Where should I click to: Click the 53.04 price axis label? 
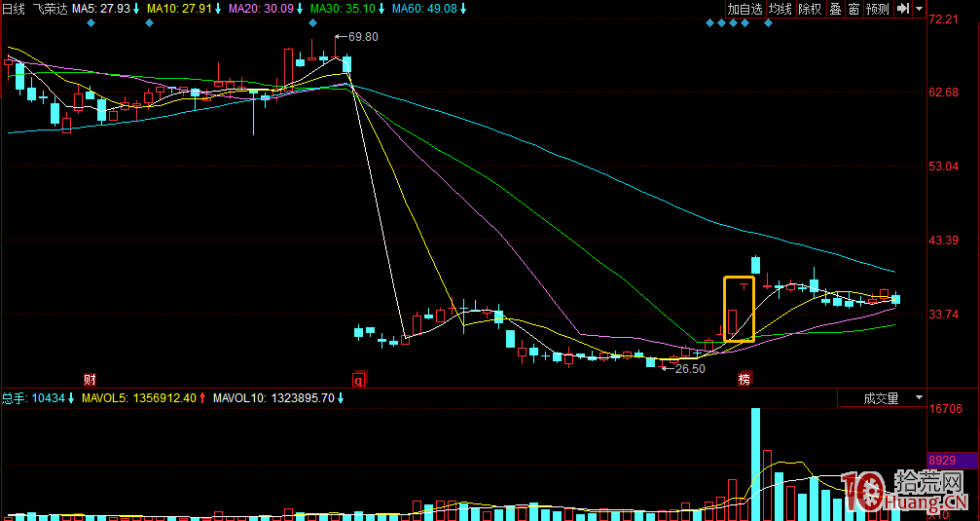point(943,167)
